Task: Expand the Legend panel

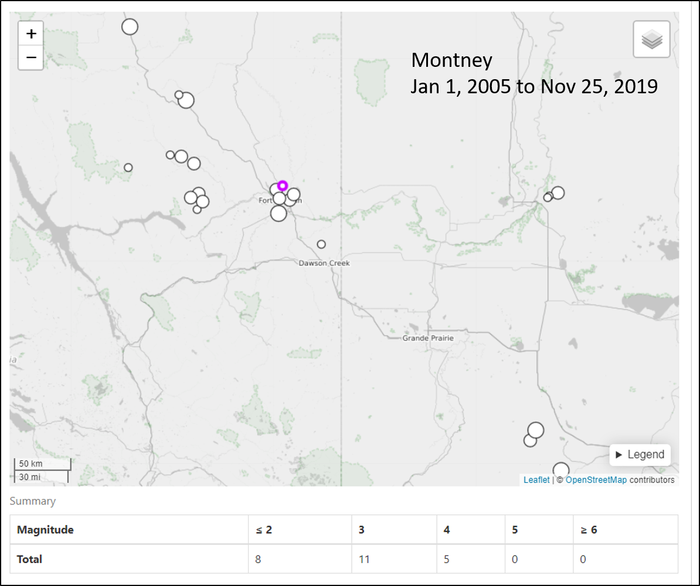Action: point(639,454)
